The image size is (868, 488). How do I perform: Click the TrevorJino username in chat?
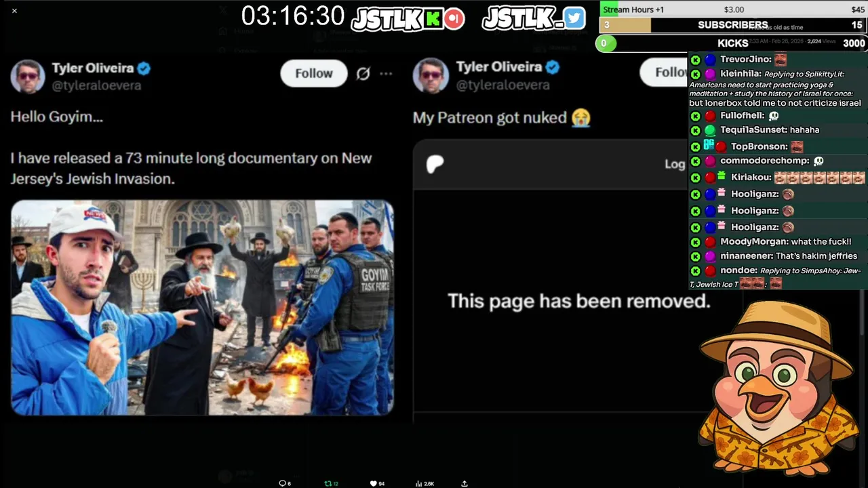745,60
